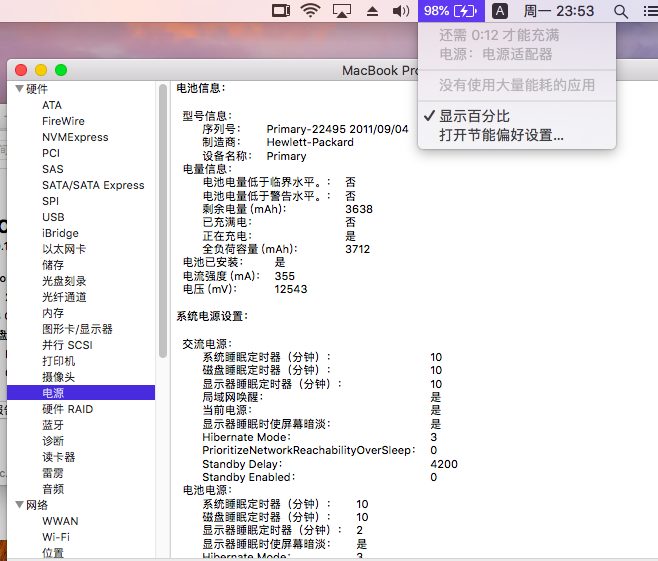Click the green zoom window button
The height and width of the screenshot is (561, 658).
pyautogui.click(x=61, y=70)
